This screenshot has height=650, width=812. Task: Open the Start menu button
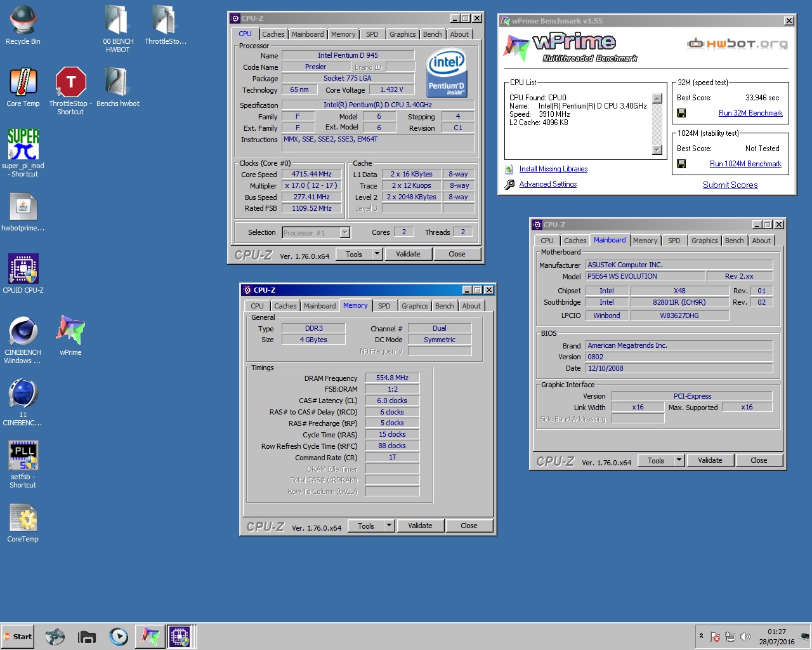(x=18, y=637)
